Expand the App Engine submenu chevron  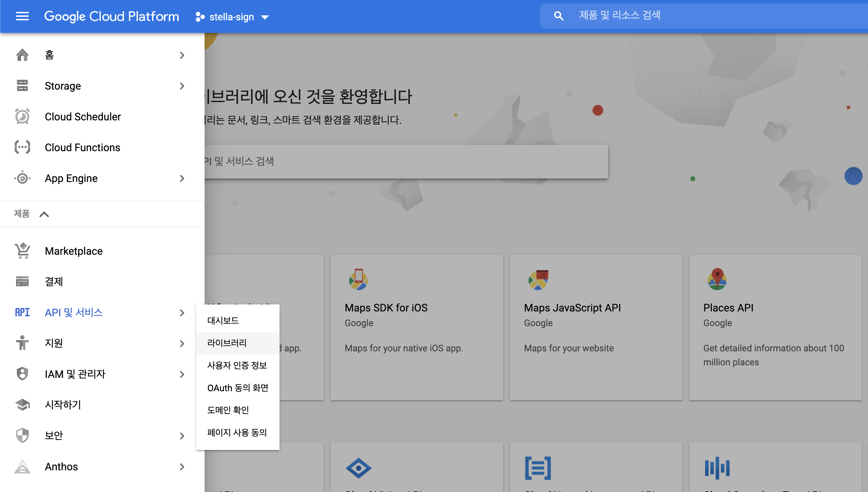[182, 178]
